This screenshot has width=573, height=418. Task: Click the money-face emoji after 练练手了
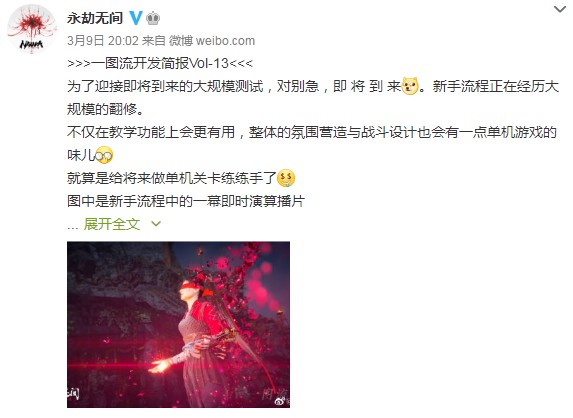pos(286,178)
